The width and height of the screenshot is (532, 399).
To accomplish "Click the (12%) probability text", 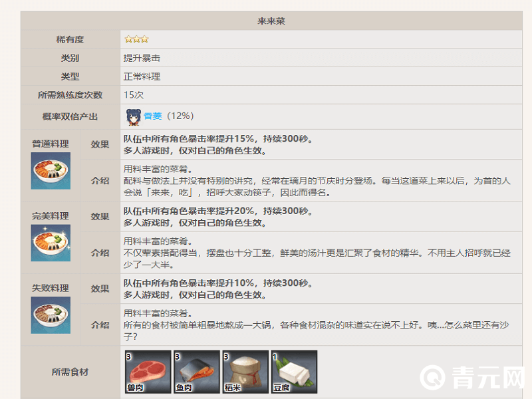I will (x=180, y=116).
